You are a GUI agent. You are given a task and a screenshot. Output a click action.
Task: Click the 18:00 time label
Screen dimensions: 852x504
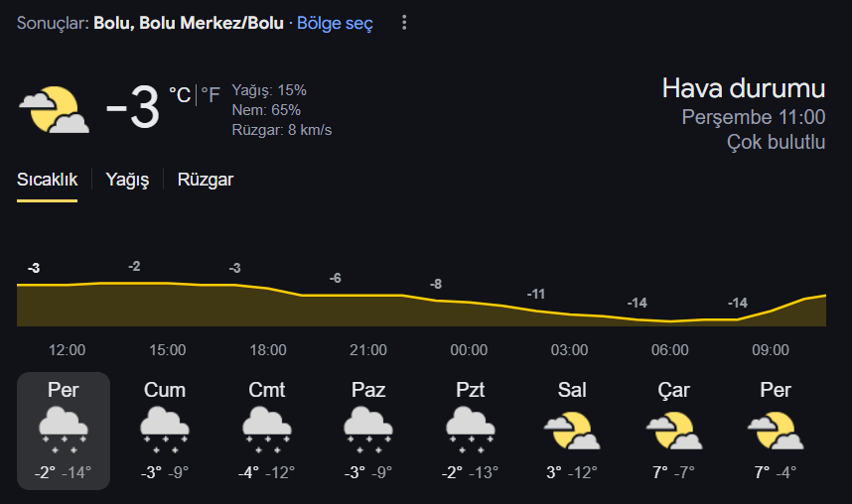[x=268, y=350]
